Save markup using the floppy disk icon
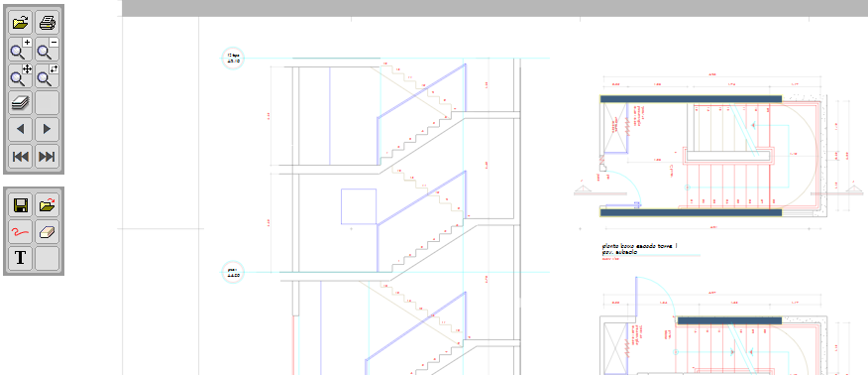The width and height of the screenshot is (868, 375). pyautogui.click(x=21, y=205)
